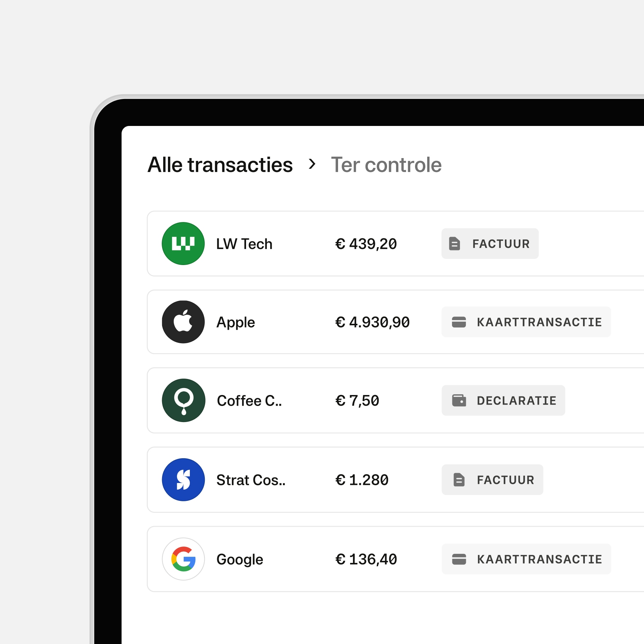Open the Strat Cos.. vendor name

coord(251,480)
